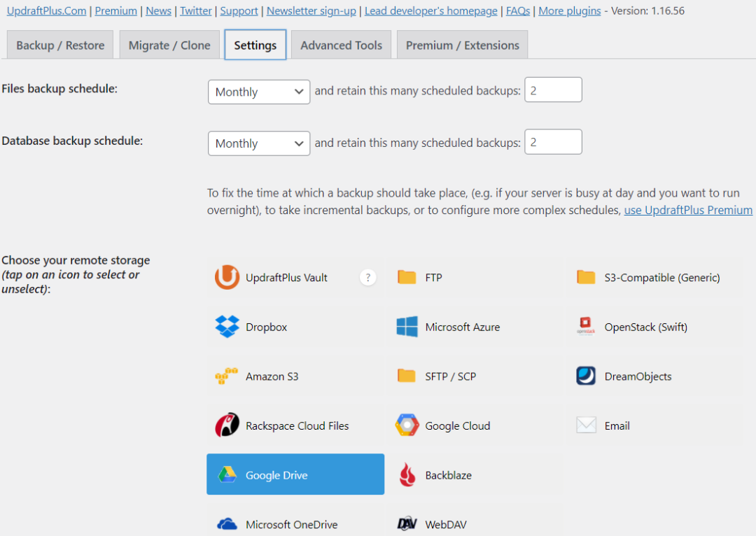
Task: Select the Microsoft OneDrive cloud icon
Action: (x=227, y=524)
